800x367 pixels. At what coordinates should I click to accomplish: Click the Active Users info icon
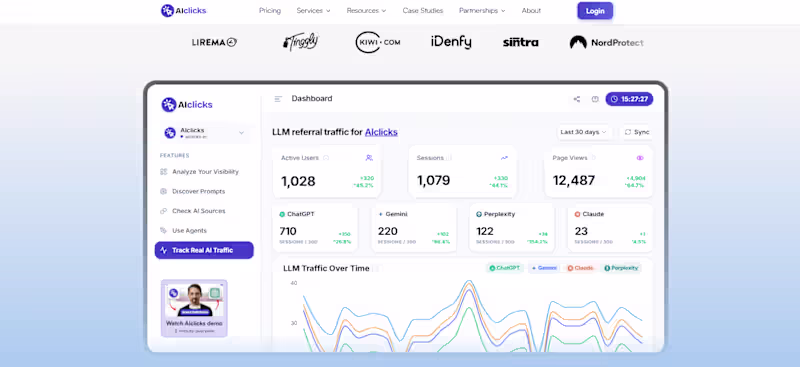(326, 158)
